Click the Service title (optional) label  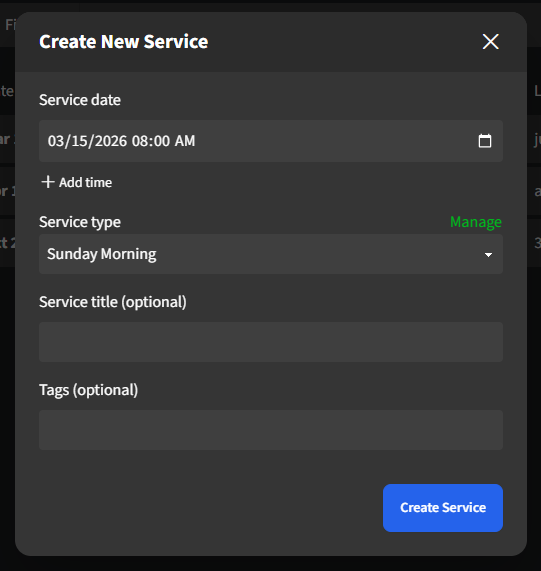click(x=113, y=302)
